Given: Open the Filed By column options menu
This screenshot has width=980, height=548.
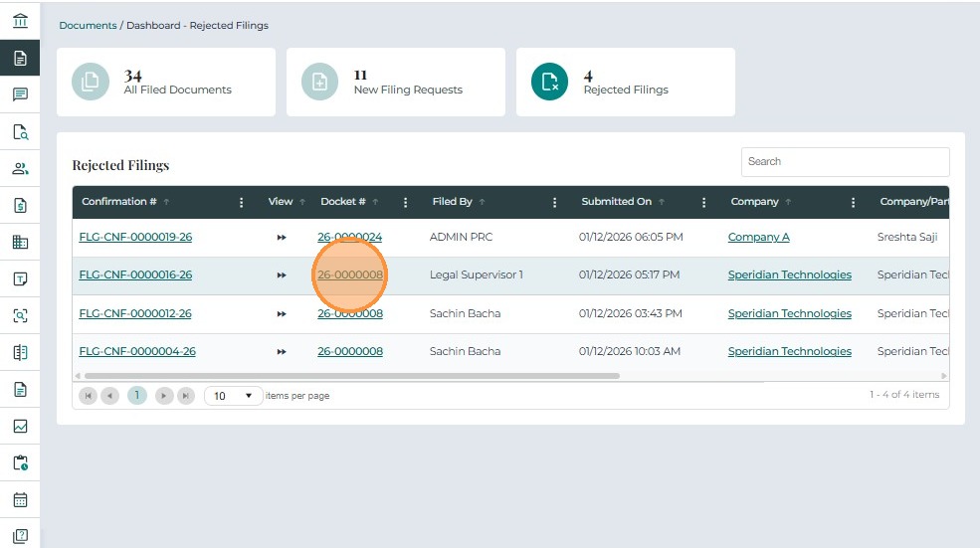Looking at the screenshot, I should click(x=554, y=202).
